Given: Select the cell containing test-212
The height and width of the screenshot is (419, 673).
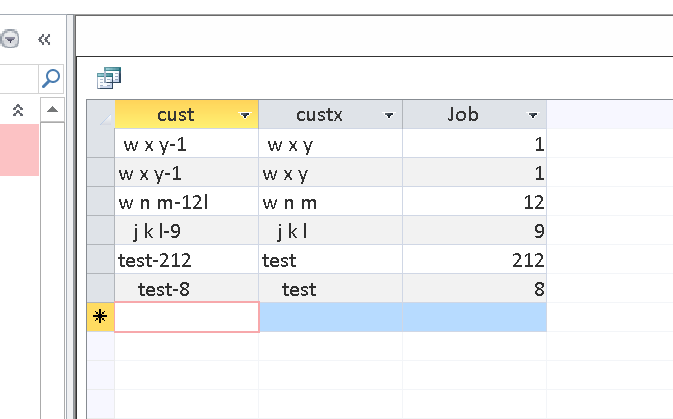Looking at the screenshot, I should 187,260.
